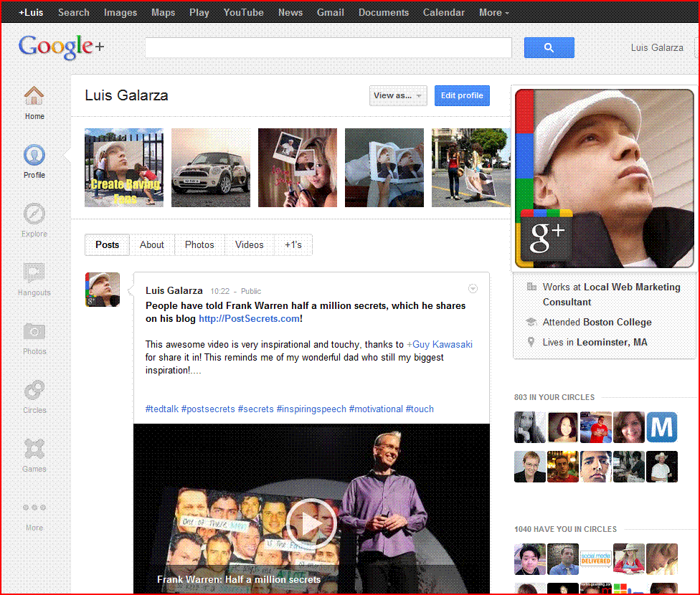The image size is (700, 595).
Task: Click Local Web Marketing Consultant work info
Action: [x=611, y=295]
